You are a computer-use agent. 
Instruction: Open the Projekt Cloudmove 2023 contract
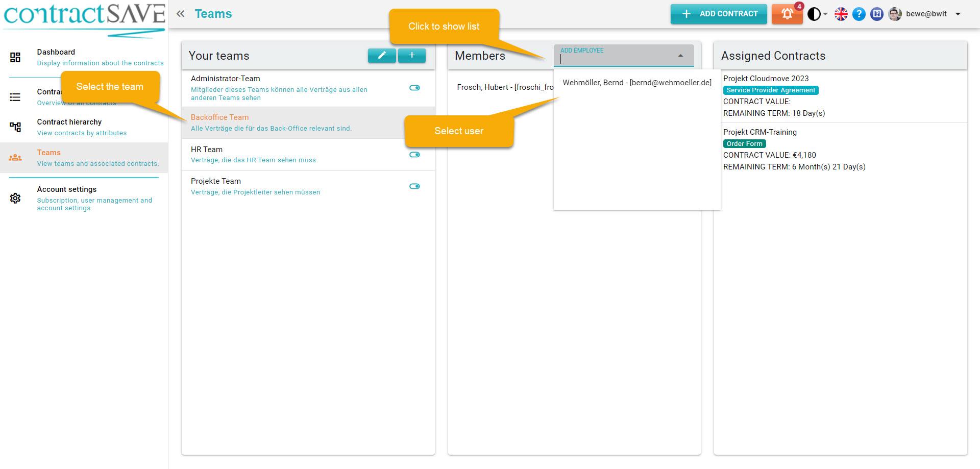click(766, 79)
